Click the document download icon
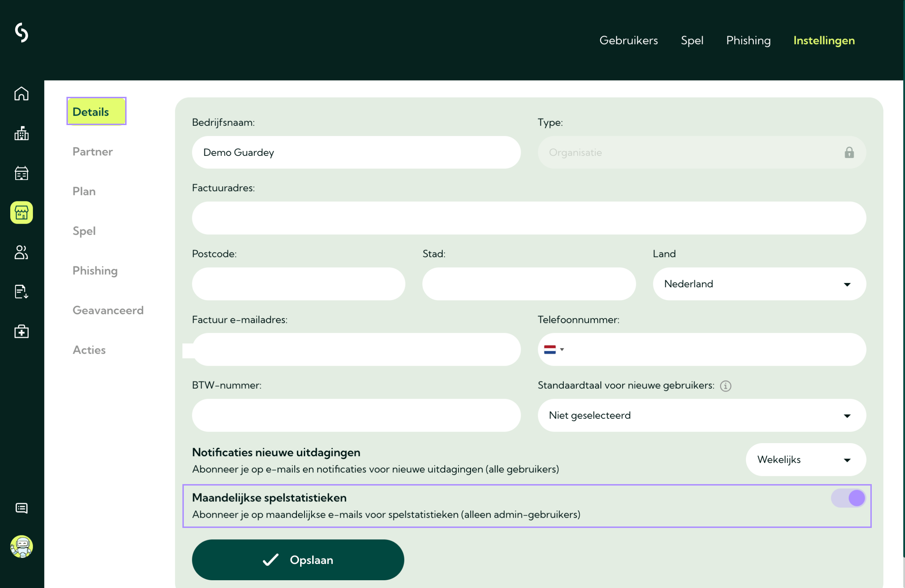The image size is (905, 588). [x=21, y=292]
